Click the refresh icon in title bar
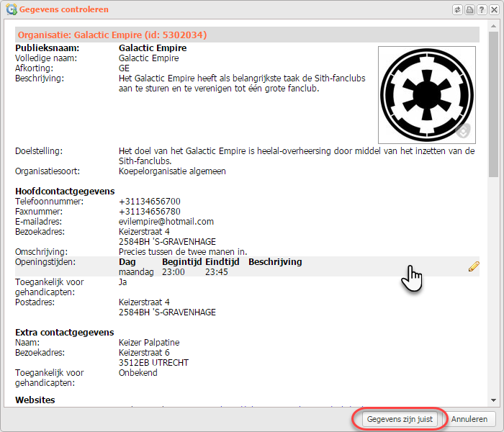 (457, 9)
